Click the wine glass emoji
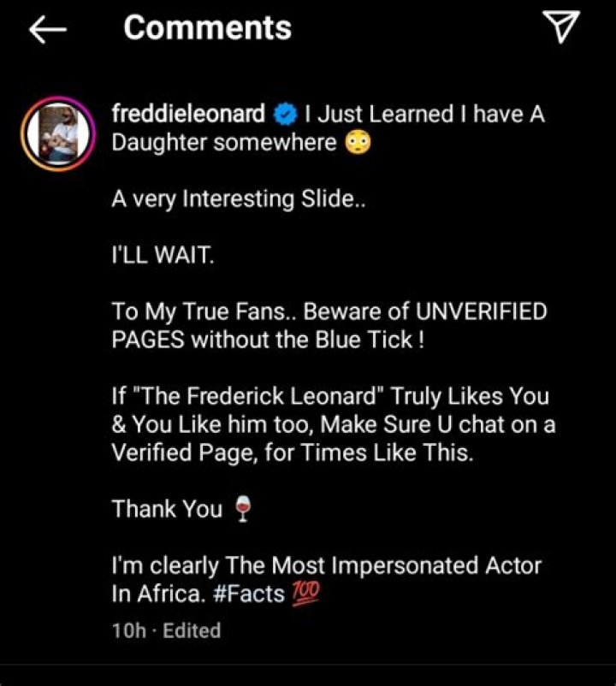This screenshot has height=686, width=616. click(x=243, y=511)
